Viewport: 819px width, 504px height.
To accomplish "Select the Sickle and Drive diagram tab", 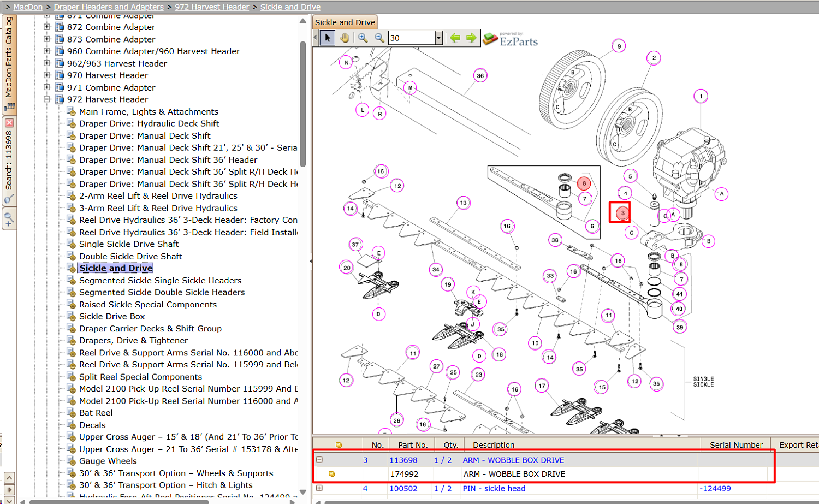I will pyautogui.click(x=345, y=22).
